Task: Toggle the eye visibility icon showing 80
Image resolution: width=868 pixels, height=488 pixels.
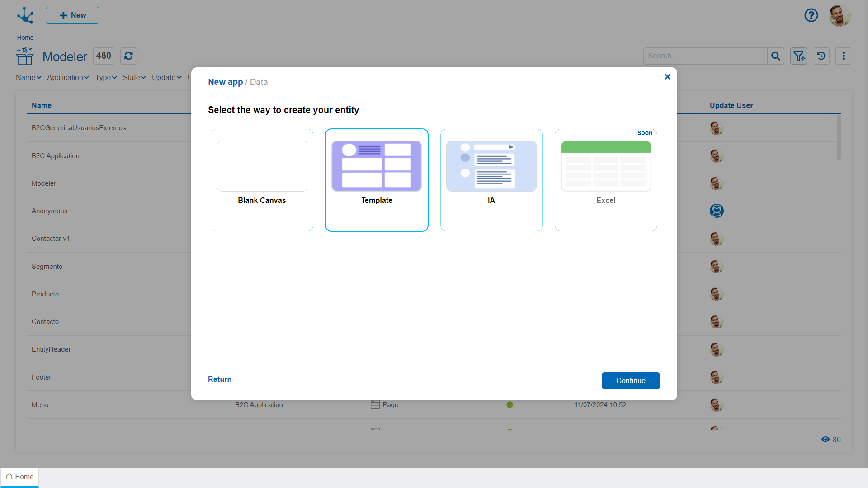Action: click(826, 440)
